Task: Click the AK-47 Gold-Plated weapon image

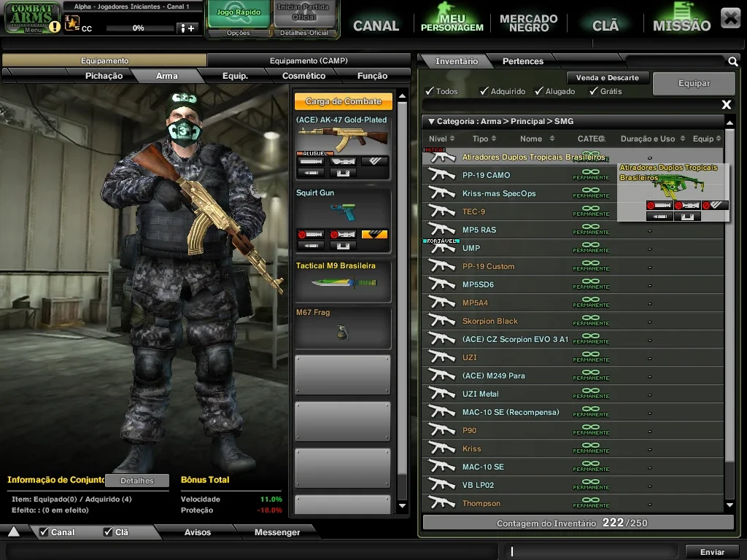Action: coord(343,138)
